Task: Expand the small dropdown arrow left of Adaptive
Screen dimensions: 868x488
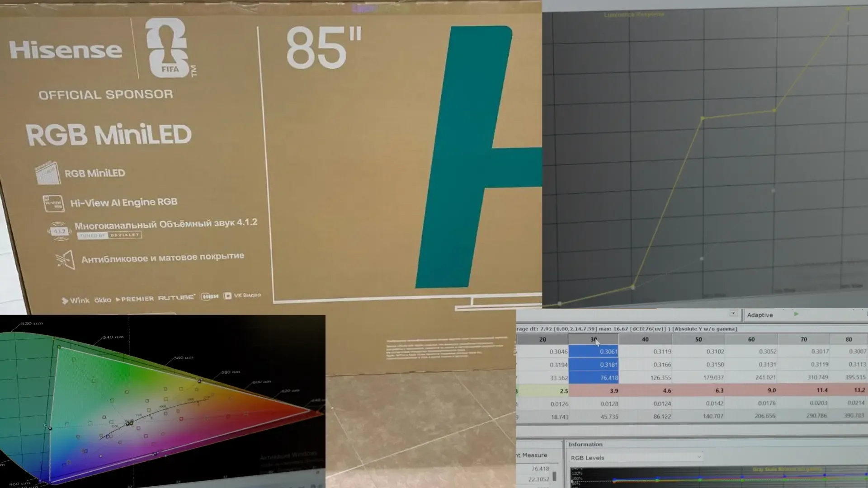Action: (x=733, y=314)
